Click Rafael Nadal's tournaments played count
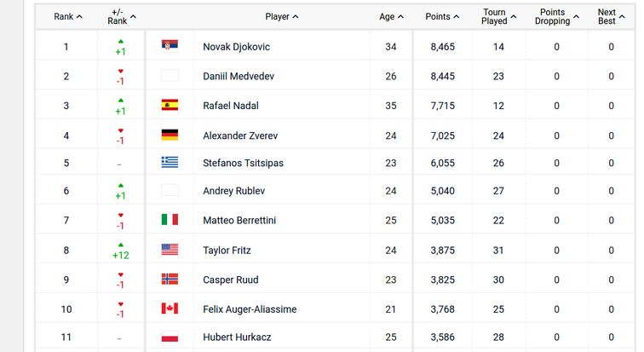This screenshot has width=644, height=352. [x=498, y=106]
